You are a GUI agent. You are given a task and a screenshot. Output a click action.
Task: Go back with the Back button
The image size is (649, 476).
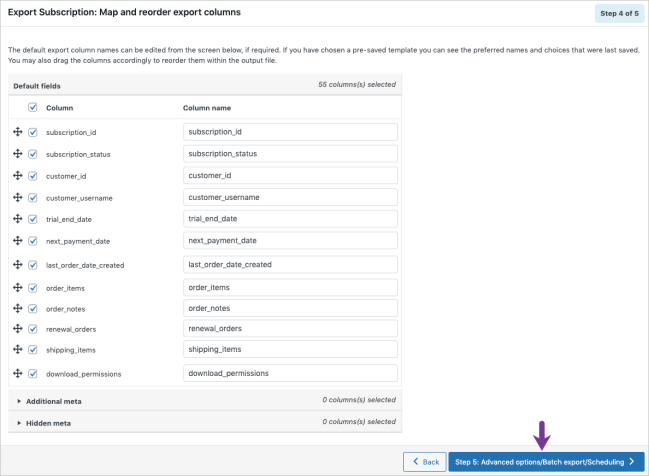(424, 462)
